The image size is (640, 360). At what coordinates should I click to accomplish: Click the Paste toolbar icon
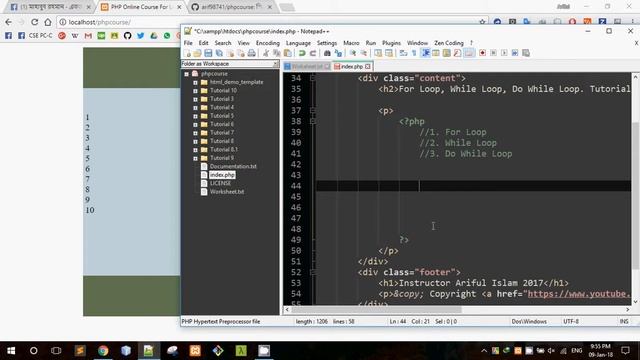click(x=288, y=53)
